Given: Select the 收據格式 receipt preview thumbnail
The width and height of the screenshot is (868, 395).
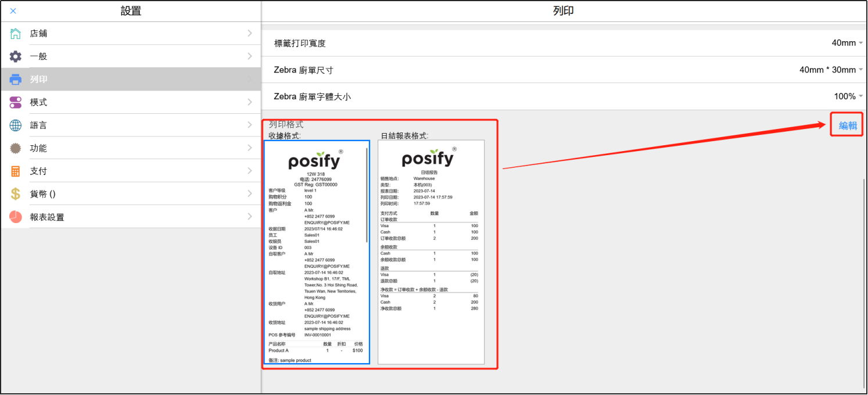Looking at the screenshot, I should point(317,253).
